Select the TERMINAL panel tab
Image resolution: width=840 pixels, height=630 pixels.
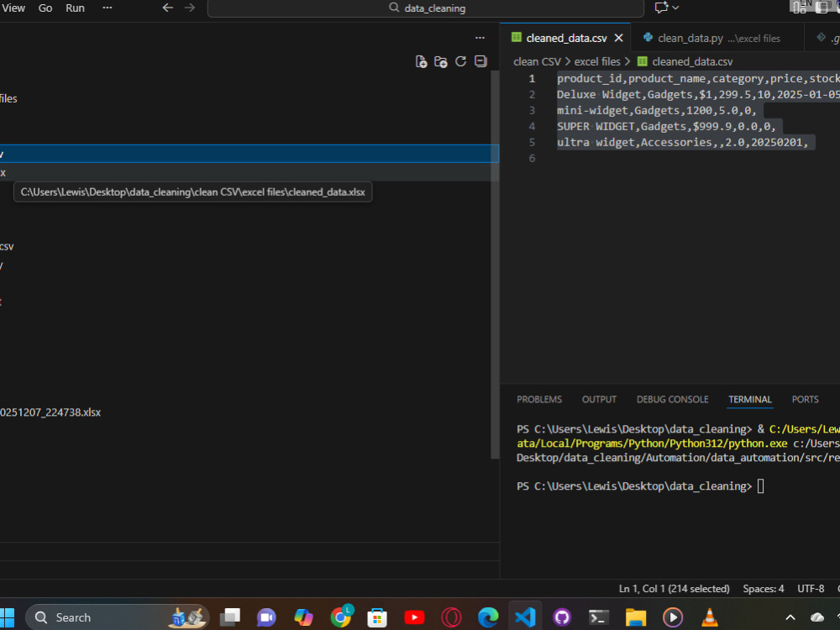coord(750,399)
